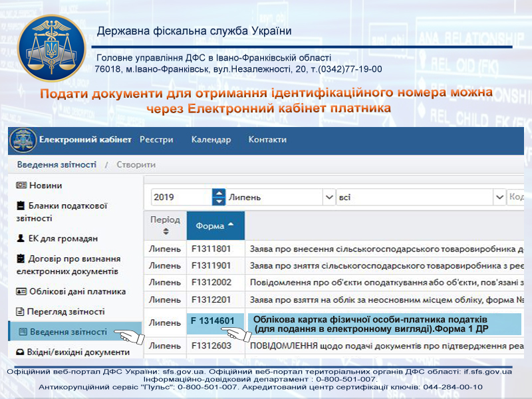
Task: Click Липень period cell for F1312002
Action: tap(165, 282)
